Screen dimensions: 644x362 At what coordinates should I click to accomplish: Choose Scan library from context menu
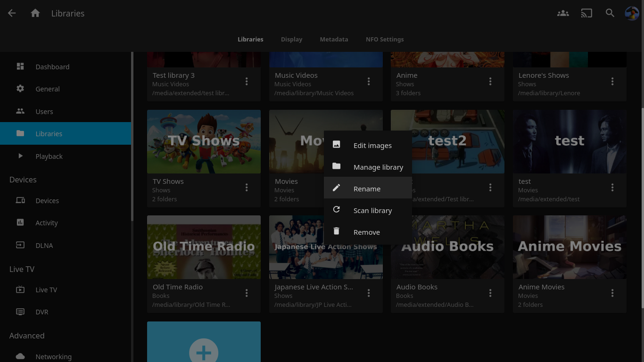pos(372,210)
